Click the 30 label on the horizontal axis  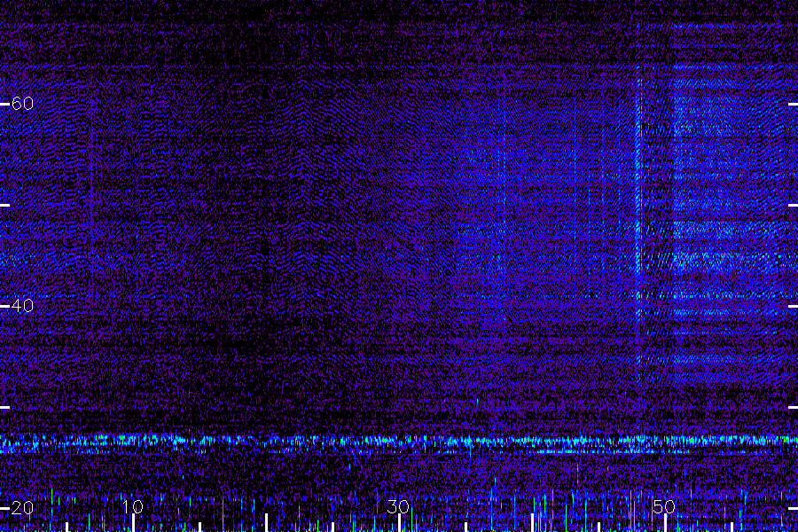point(398,506)
